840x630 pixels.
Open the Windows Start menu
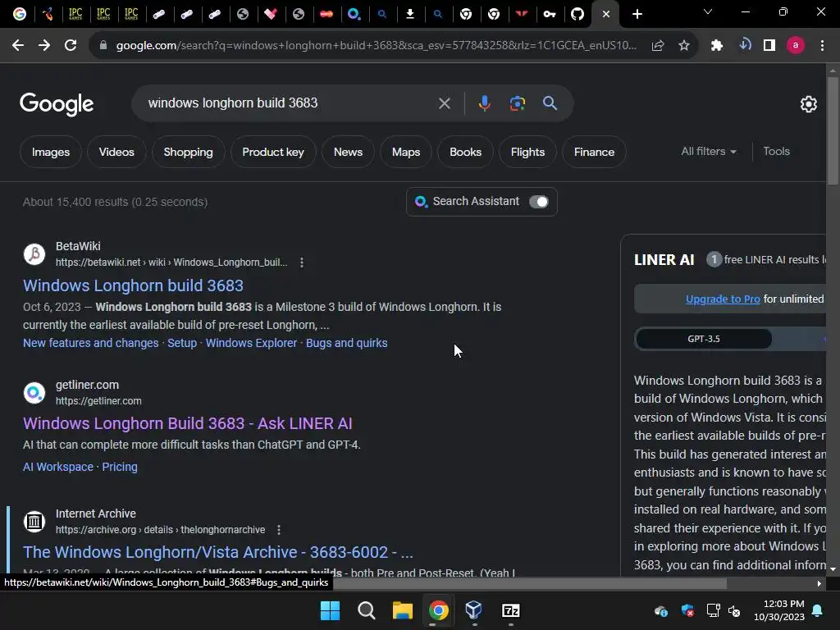pos(330,610)
